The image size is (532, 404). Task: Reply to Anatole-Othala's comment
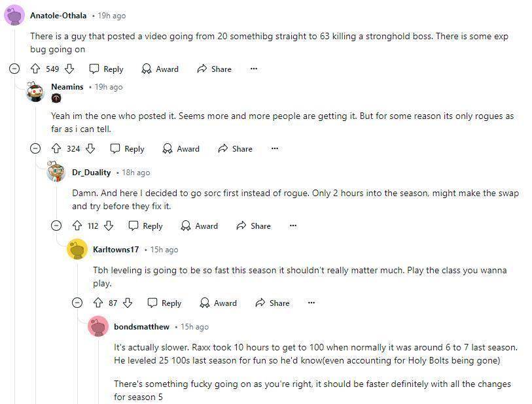(106, 69)
